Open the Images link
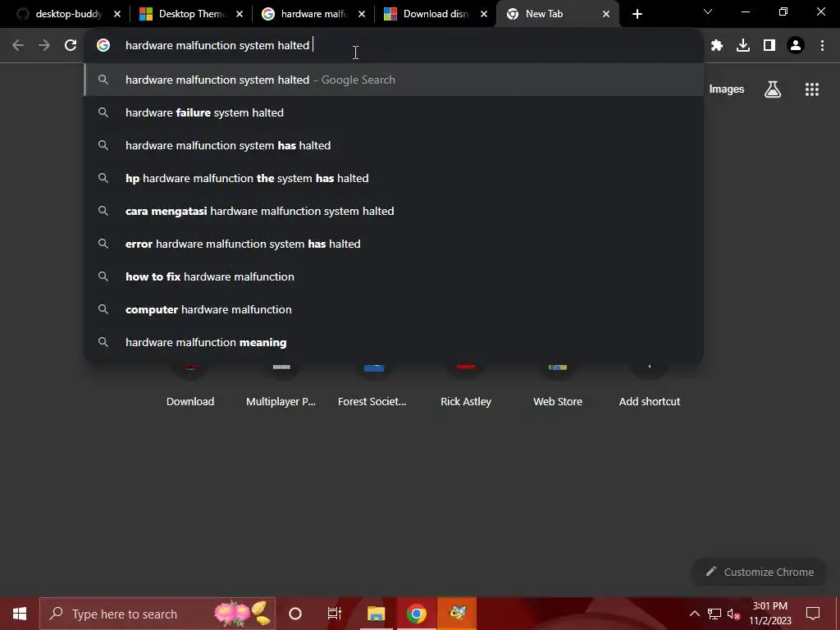This screenshot has height=630, width=840. pyautogui.click(x=727, y=89)
